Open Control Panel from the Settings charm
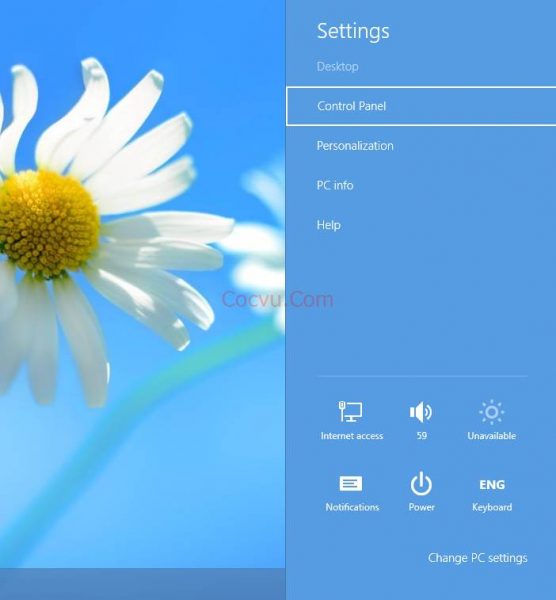 (421, 106)
